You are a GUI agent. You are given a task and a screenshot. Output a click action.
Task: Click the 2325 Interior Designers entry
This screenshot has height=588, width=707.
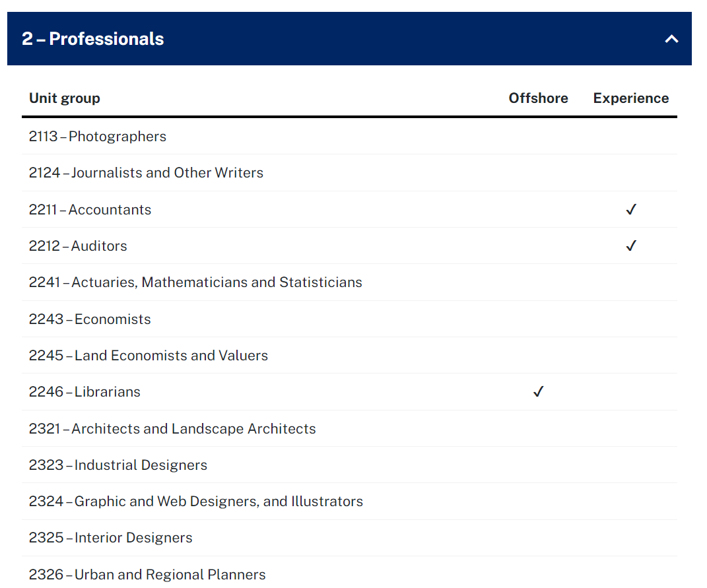click(111, 538)
